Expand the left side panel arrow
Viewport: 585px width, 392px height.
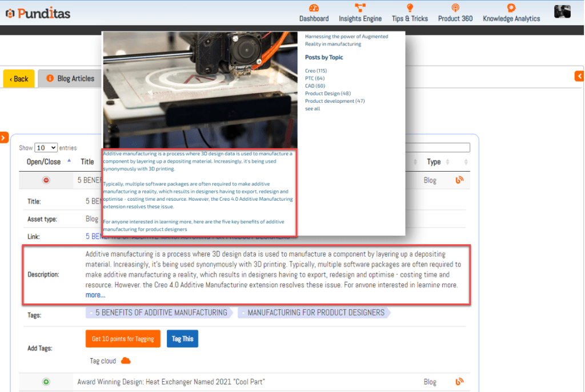(x=4, y=138)
